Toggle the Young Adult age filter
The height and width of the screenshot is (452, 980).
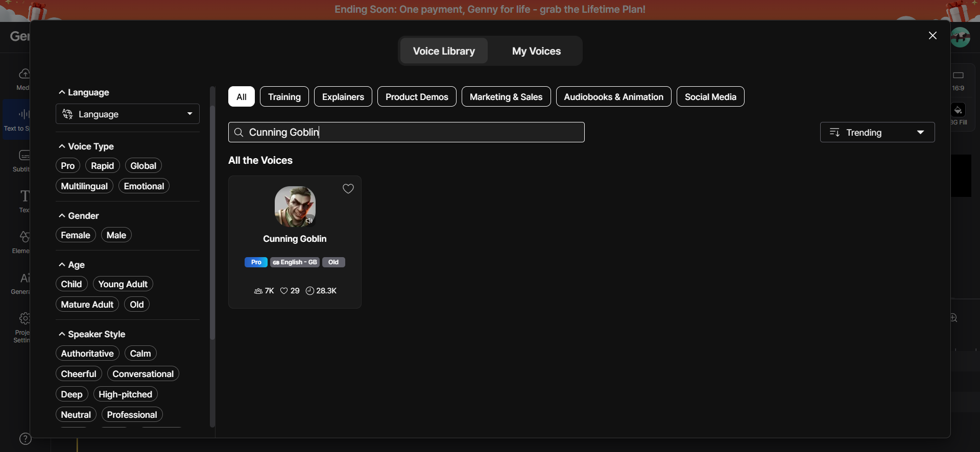[123, 284]
